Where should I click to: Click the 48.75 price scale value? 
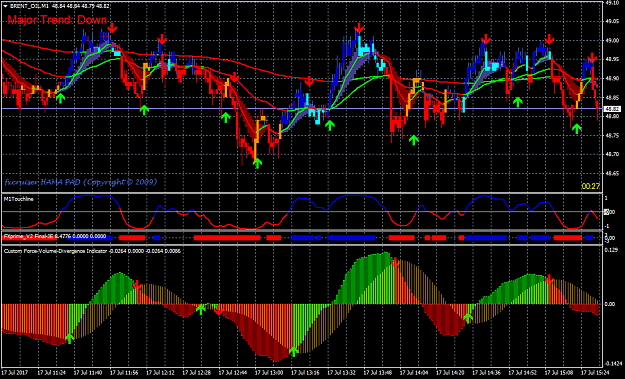coord(611,135)
